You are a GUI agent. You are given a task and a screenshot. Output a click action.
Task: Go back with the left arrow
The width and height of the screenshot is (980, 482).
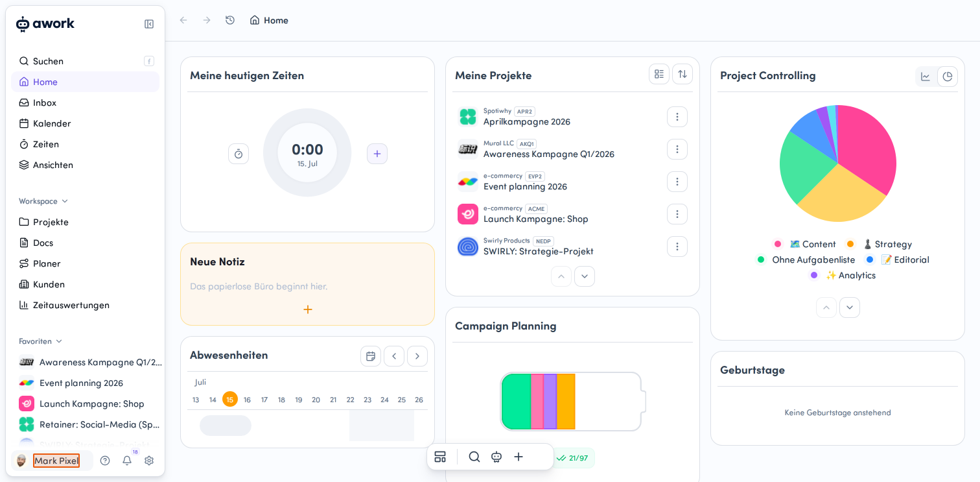point(183,20)
